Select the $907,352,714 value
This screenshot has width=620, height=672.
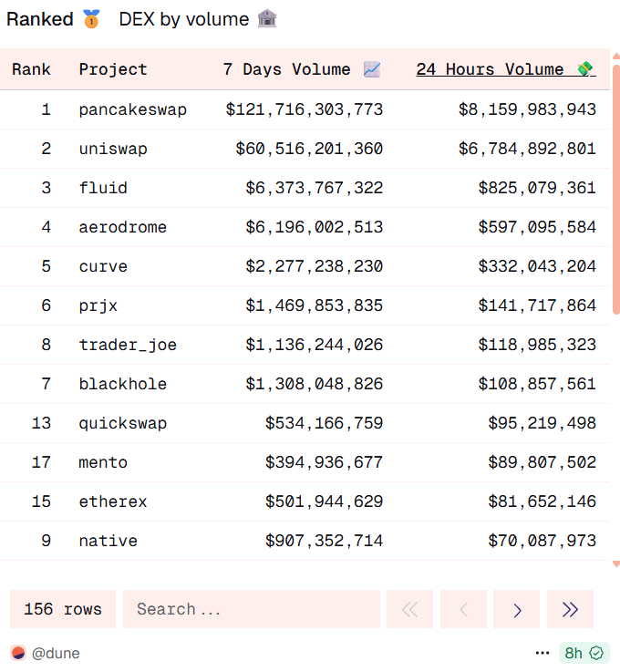324,541
